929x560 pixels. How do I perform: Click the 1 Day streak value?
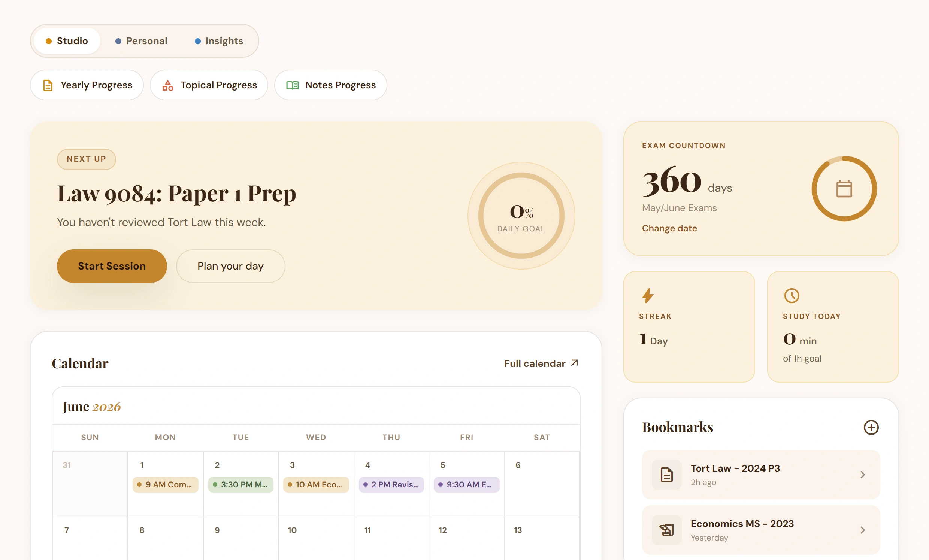pyautogui.click(x=653, y=340)
